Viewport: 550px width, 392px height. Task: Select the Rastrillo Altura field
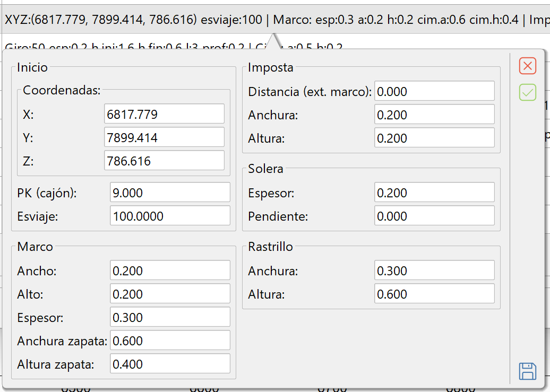[x=434, y=294]
